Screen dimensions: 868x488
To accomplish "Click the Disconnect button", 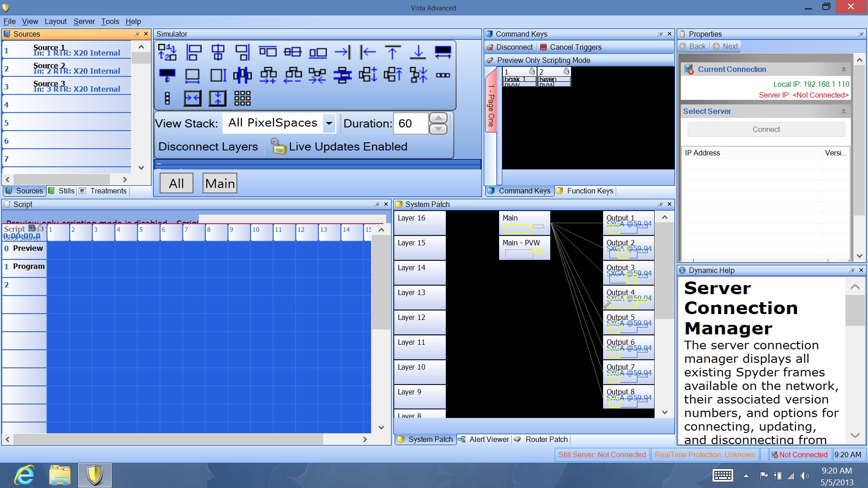I will pyautogui.click(x=509, y=47).
